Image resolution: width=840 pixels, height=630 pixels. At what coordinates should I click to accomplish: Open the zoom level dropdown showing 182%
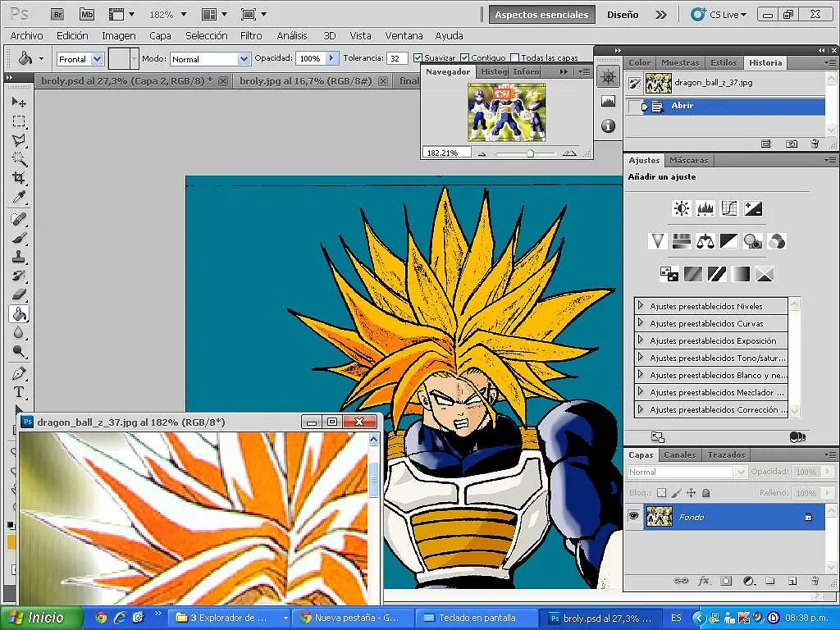[184, 15]
